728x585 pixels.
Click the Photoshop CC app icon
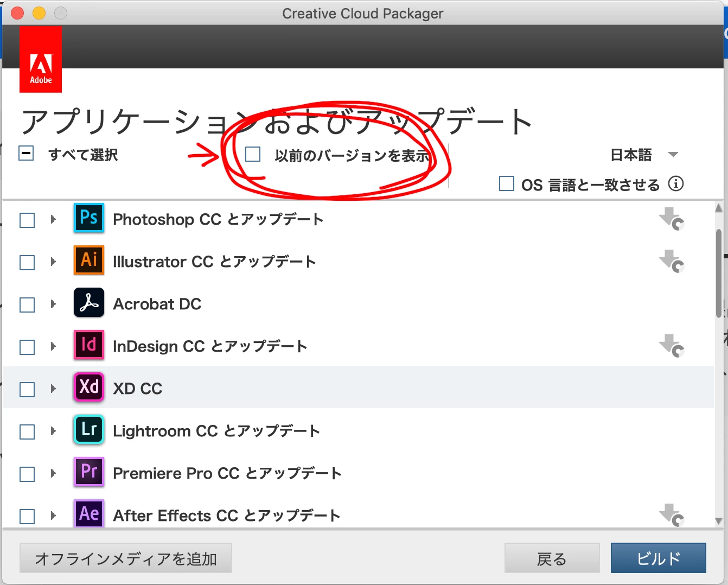[89, 218]
